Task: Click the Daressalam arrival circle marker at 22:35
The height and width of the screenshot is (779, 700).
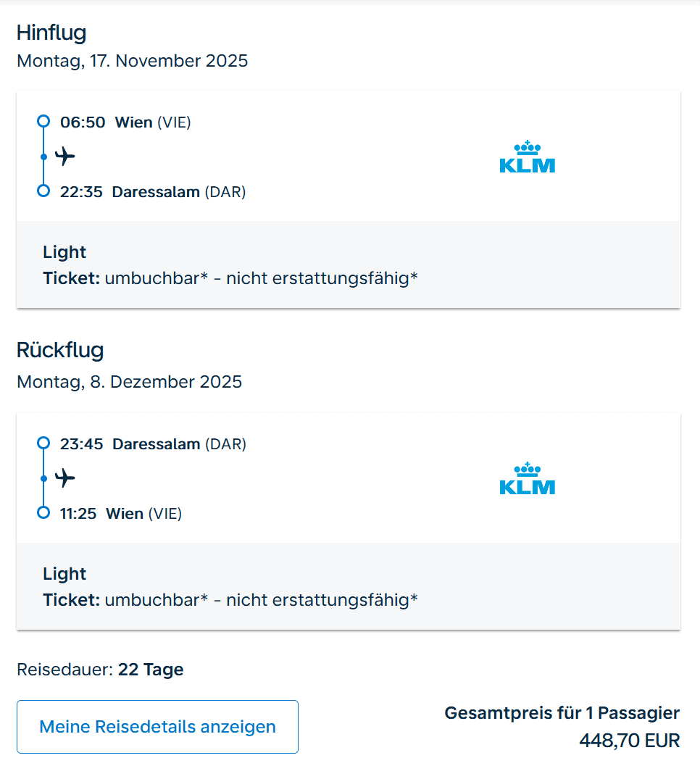Action: click(43, 191)
